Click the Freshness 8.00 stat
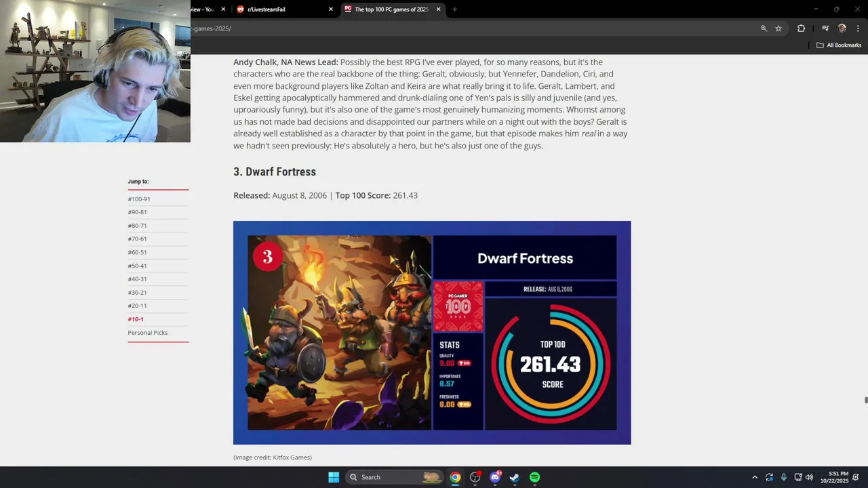Viewport: 868px width, 488px height. click(x=455, y=401)
